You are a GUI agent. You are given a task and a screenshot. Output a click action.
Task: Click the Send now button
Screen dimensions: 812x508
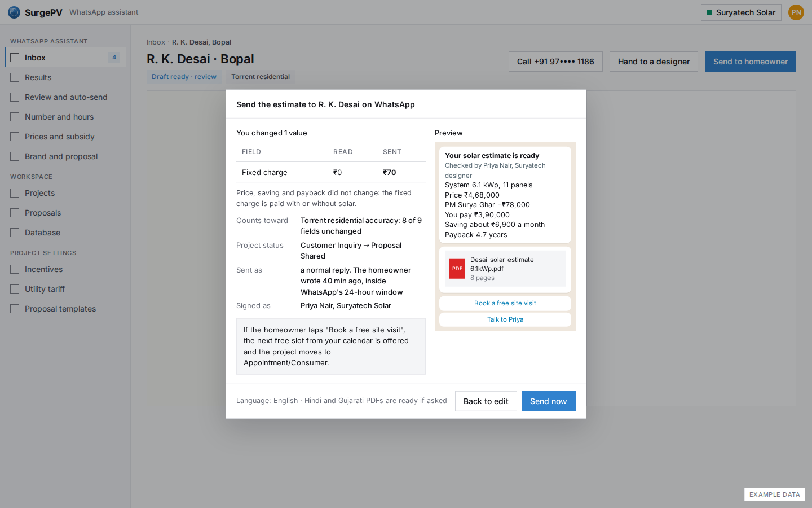(548, 401)
